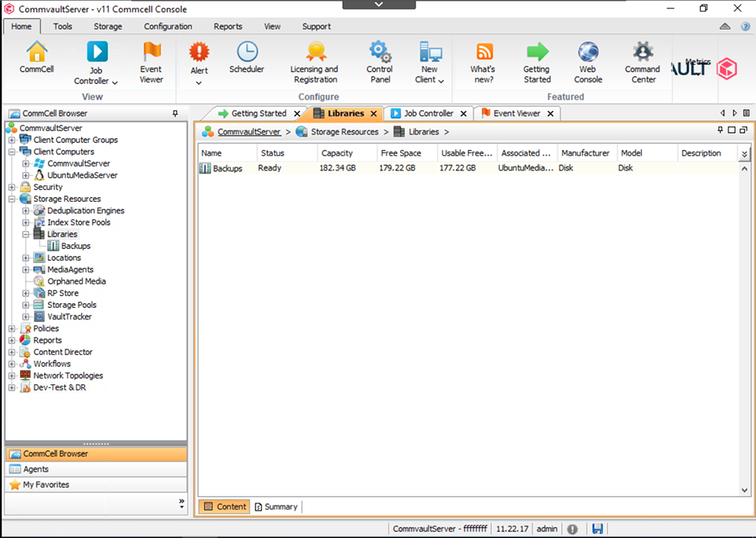Open the Control Panel gear icon
The width and height of the screenshot is (756, 538).
tap(380, 52)
